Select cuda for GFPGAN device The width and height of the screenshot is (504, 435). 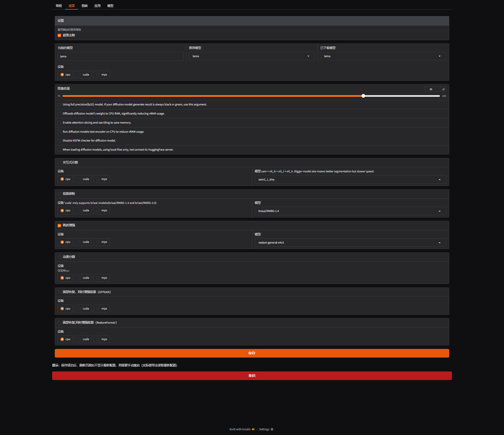tap(83, 309)
